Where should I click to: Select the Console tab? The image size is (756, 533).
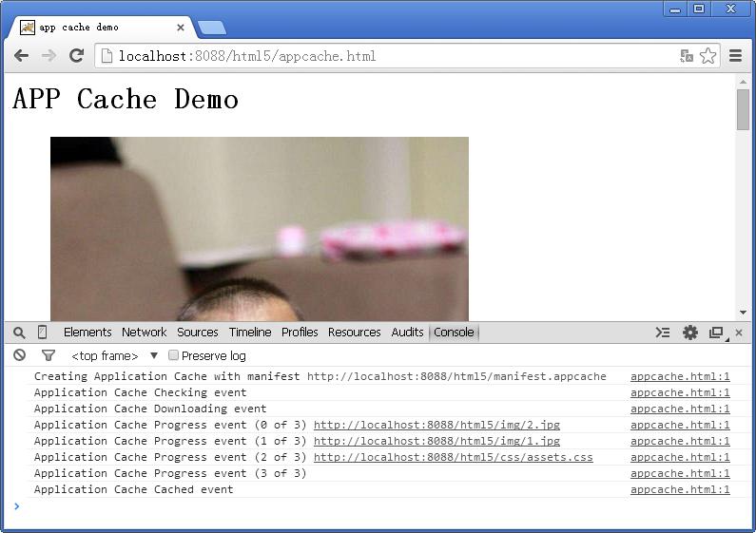tap(454, 332)
